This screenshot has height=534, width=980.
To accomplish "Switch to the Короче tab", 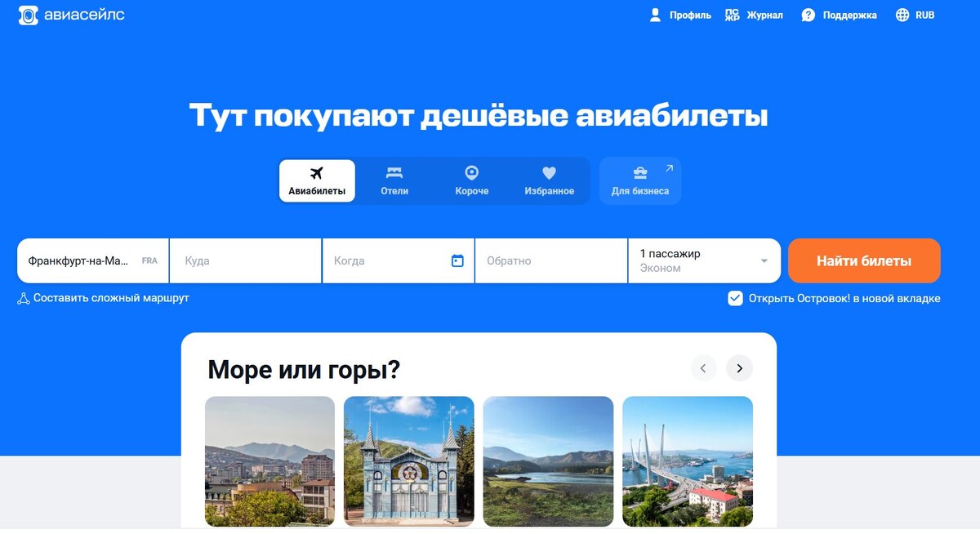I will 471,181.
